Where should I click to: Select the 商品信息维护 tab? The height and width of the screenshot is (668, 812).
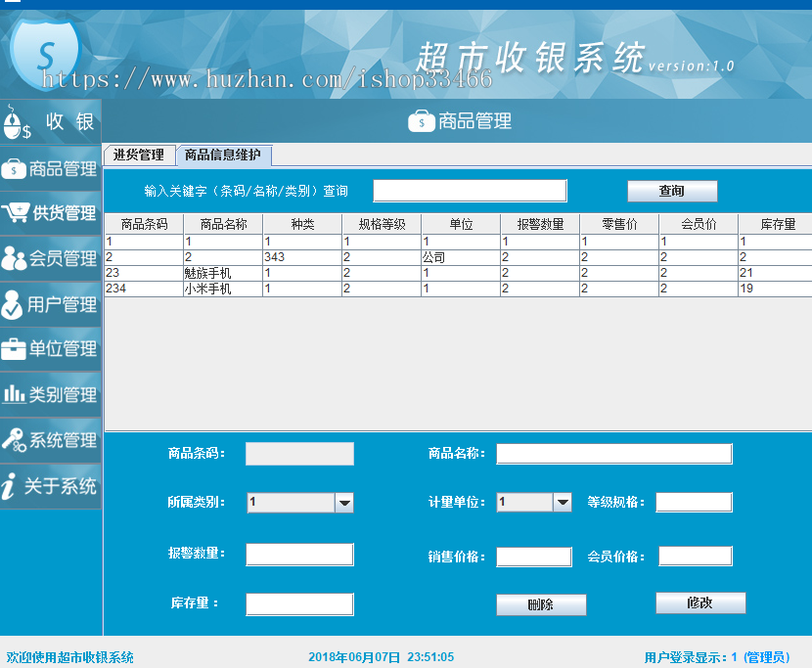point(223,155)
